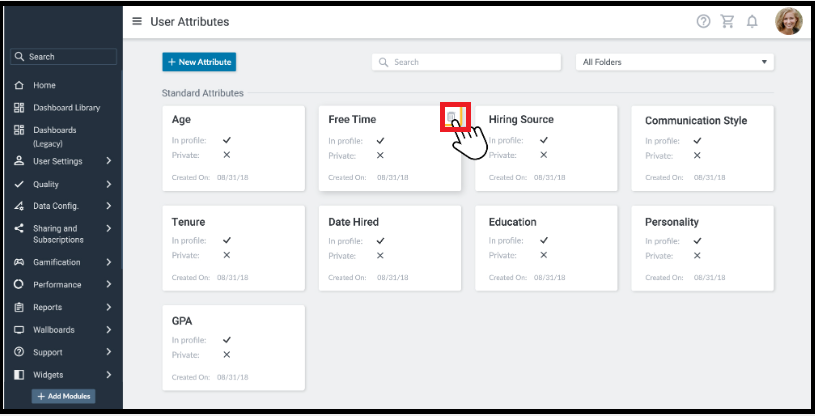Click the Dashboards (Legacy) icon
Screen dimensions: 815x416
click(x=19, y=130)
